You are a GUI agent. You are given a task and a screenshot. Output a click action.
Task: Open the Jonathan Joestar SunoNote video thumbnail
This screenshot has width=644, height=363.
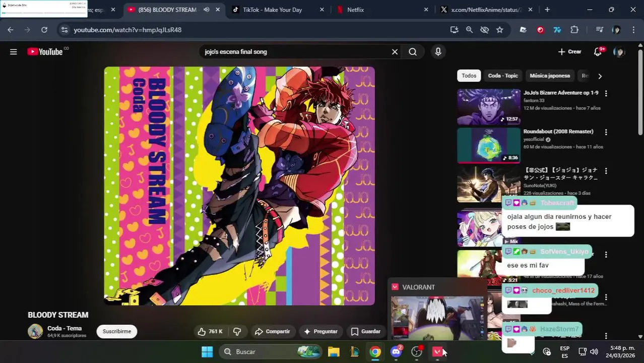pyautogui.click(x=489, y=184)
